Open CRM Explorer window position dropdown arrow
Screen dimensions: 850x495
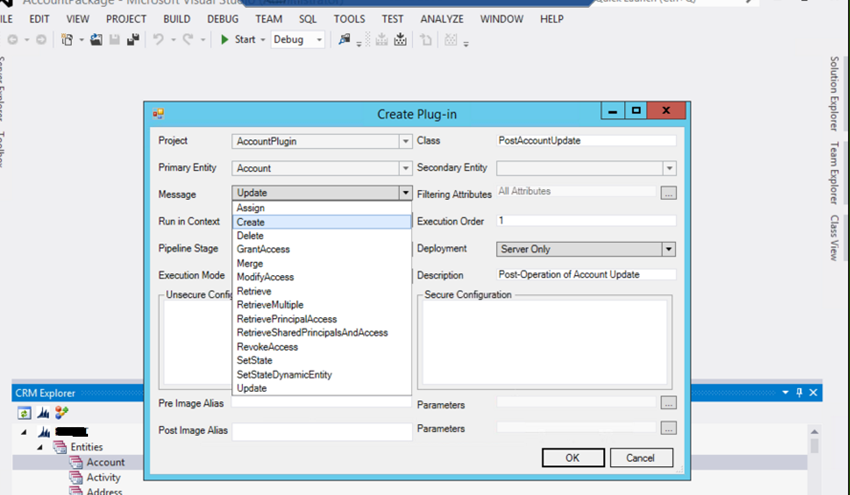click(785, 392)
